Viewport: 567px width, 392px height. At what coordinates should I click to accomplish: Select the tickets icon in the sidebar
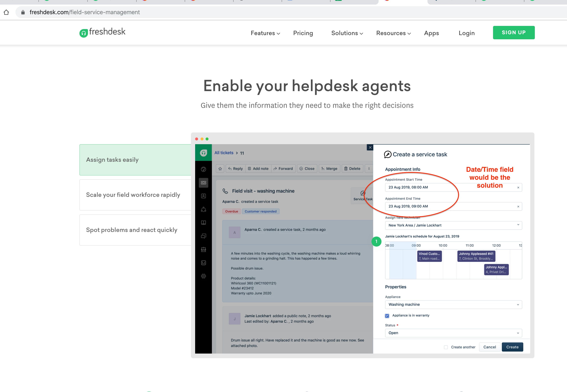coord(203,183)
